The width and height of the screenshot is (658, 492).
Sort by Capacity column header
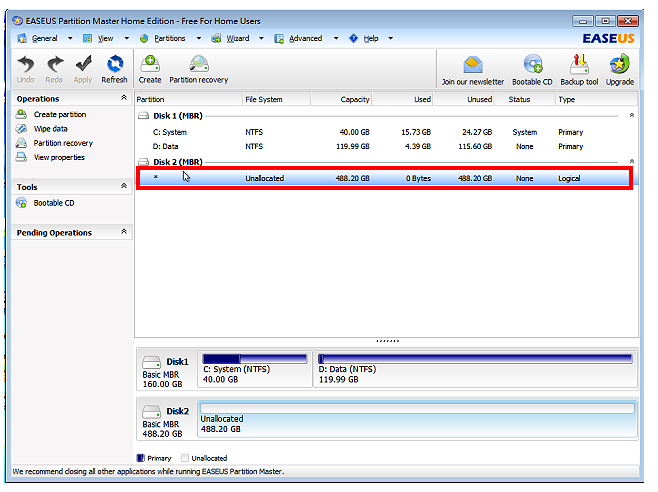(342, 99)
